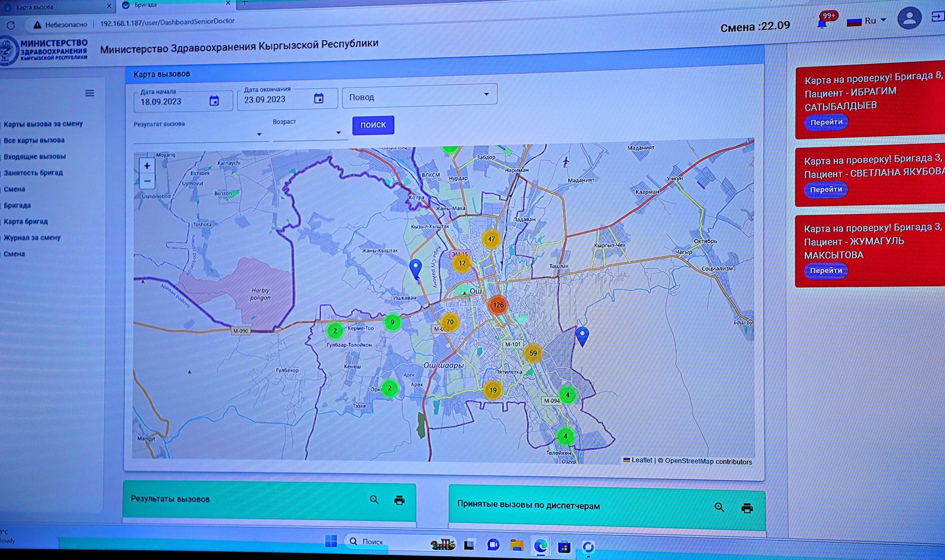Open the user profile avatar icon

(x=909, y=18)
